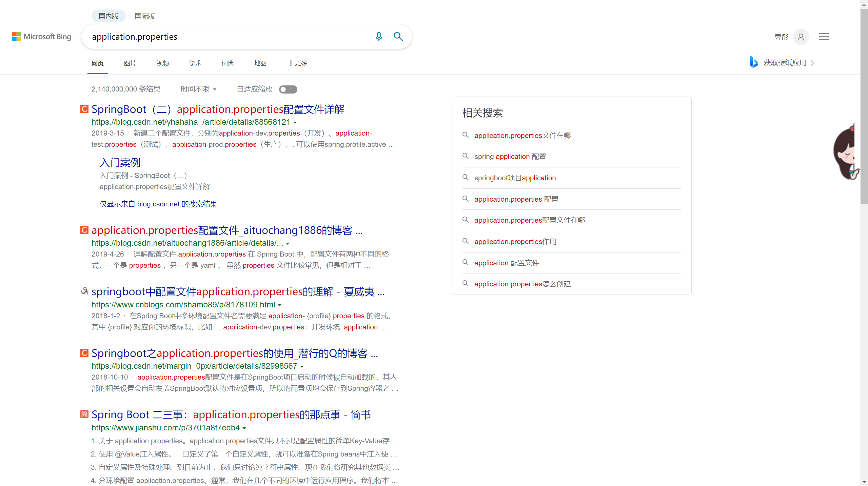This screenshot has width=868, height=486.
Task: Open SpringBoot（二）application.properties配置文件详解 result
Action: pyautogui.click(x=218, y=109)
